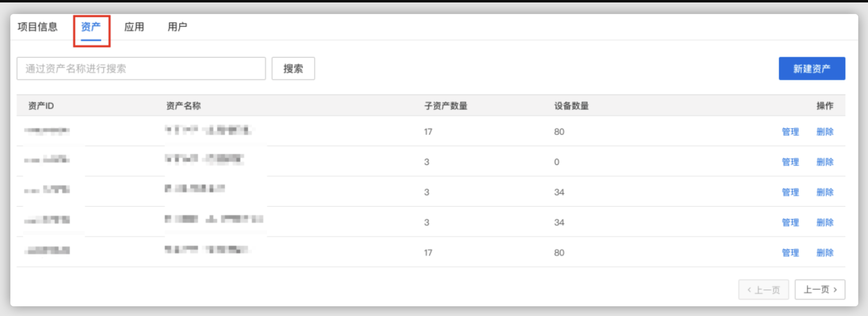
Task: Select the 资产 tab
Action: 91,27
